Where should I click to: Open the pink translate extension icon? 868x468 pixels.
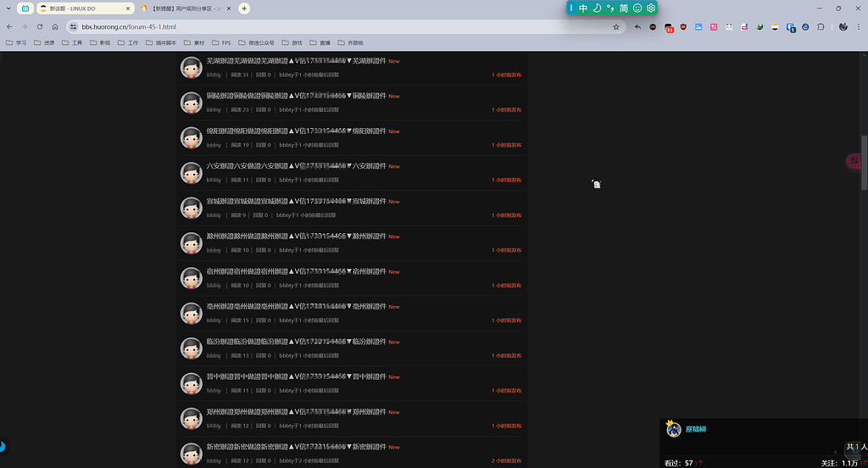714,26
